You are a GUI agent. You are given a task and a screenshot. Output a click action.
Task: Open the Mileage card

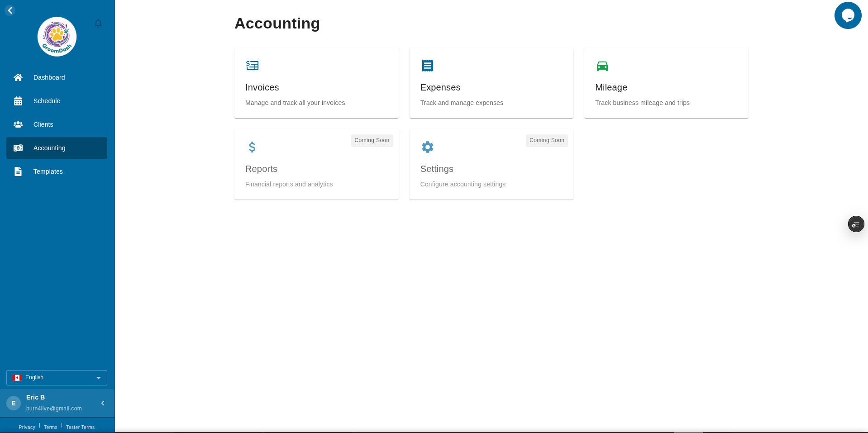666,83
